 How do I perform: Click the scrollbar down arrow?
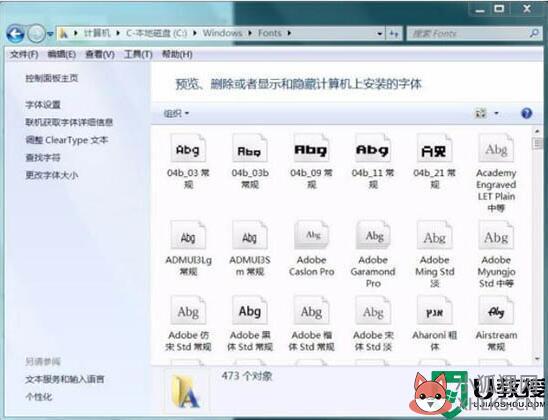538,359
